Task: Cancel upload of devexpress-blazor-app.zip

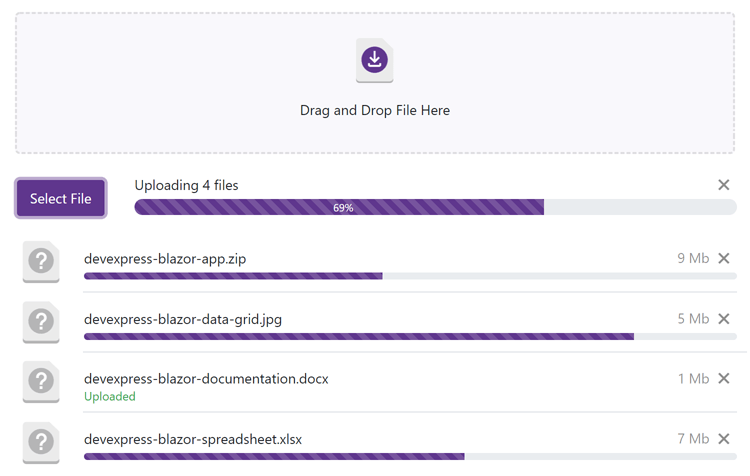Action: pos(724,259)
